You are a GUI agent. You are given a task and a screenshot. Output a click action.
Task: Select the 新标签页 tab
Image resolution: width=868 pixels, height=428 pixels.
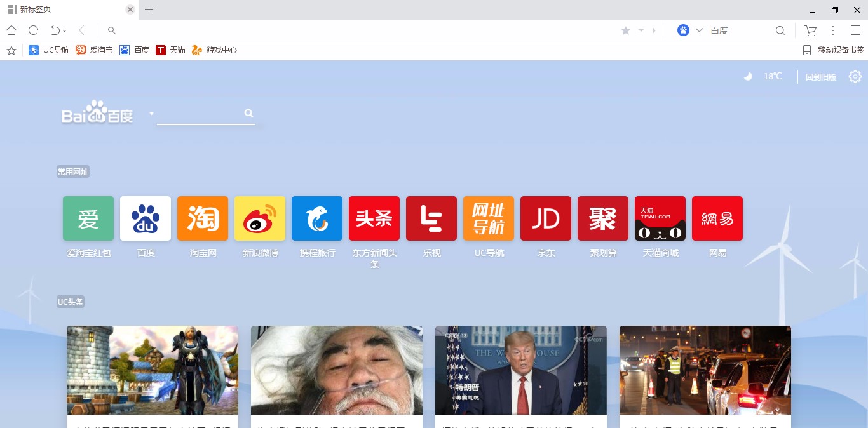click(x=69, y=10)
